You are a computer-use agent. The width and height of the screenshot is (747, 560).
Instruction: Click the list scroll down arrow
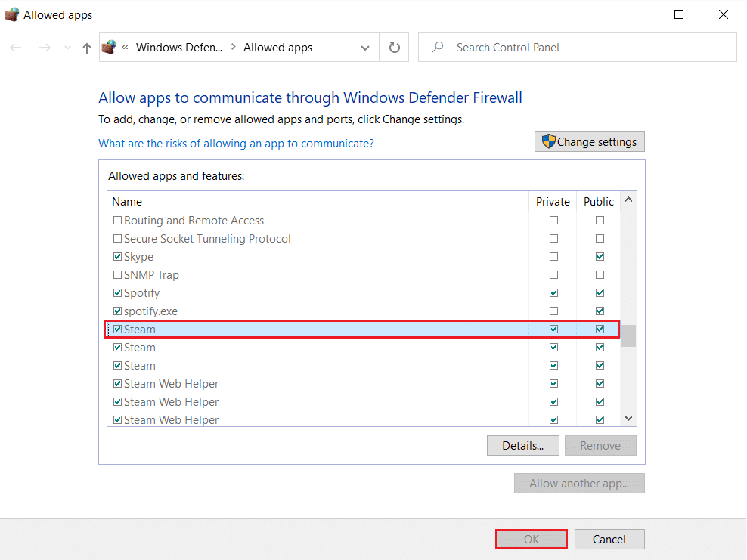point(628,418)
